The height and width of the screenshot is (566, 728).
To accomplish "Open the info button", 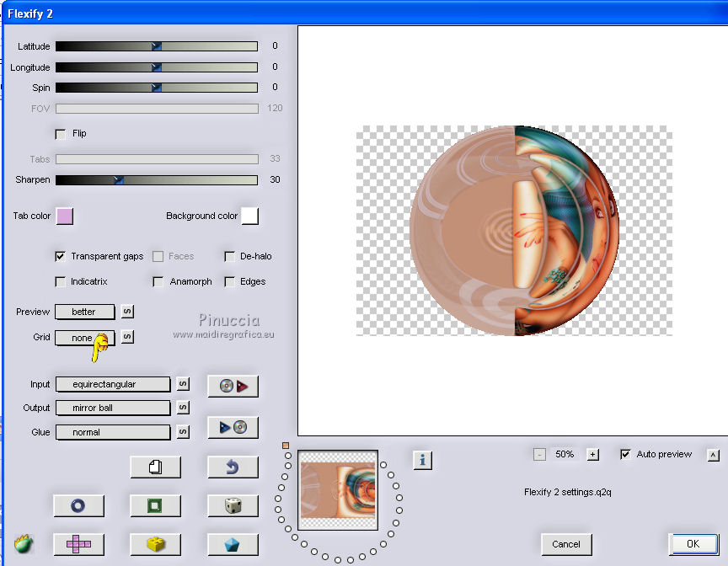I will pos(422,460).
